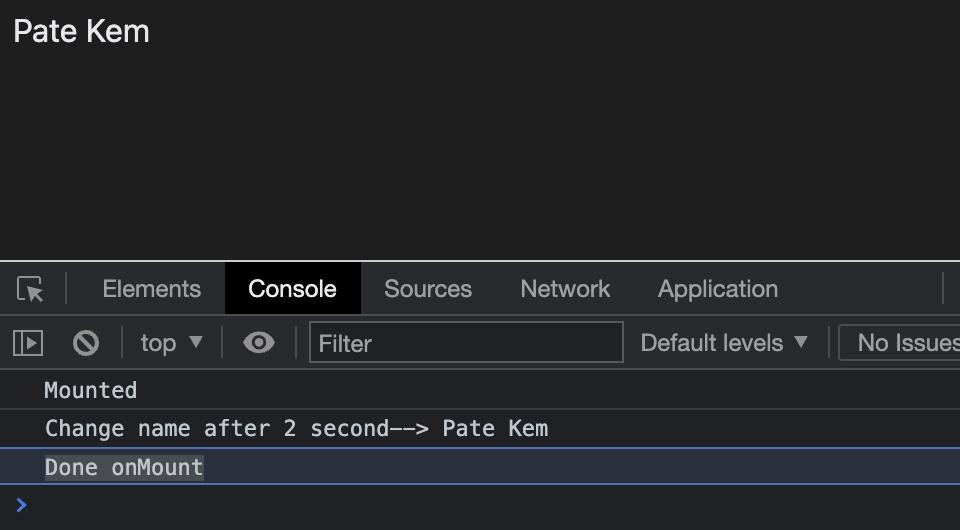Click the 'Done onMount' log entry

(124, 467)
